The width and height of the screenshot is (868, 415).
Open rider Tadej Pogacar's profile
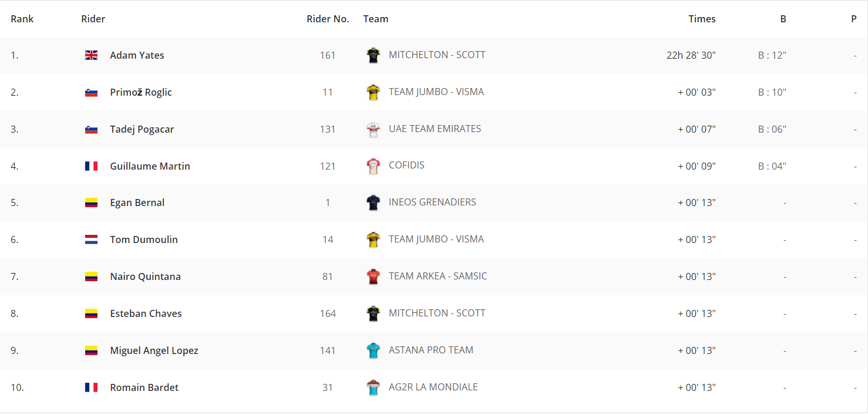(x=142, y=129)
